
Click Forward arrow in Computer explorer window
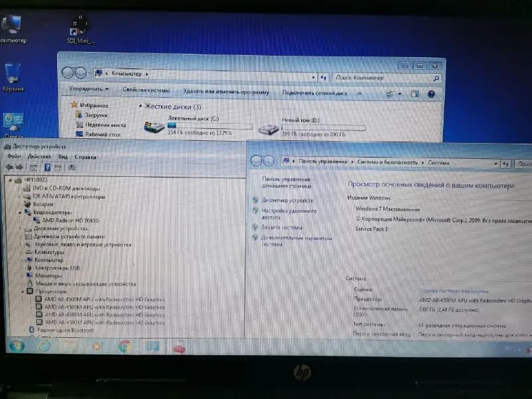coord(80,72)
